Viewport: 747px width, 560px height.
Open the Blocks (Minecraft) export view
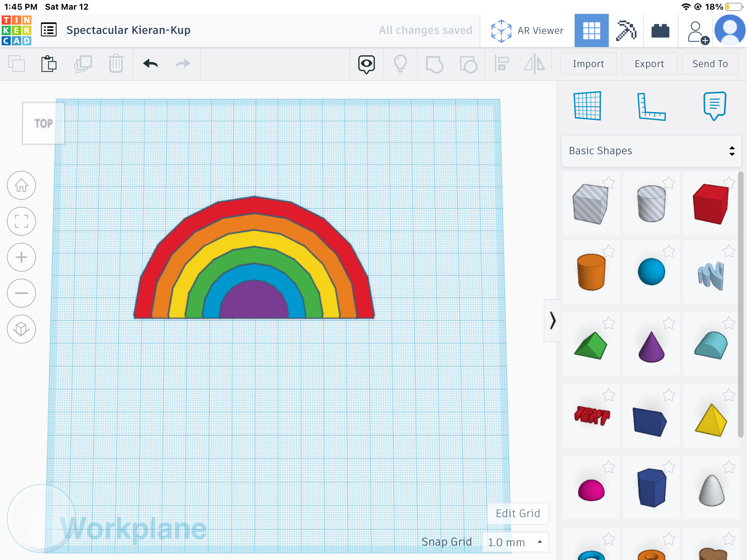[627, 30]
